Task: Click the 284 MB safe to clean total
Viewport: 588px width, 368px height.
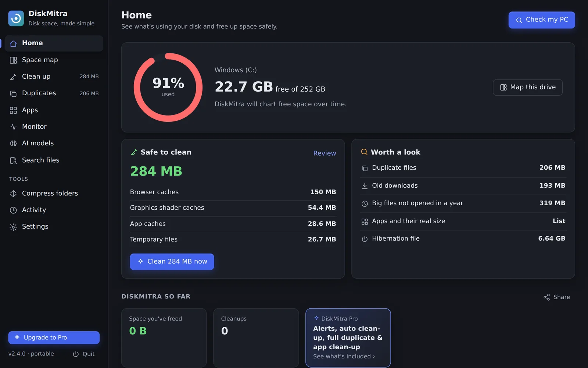Action: [156, 171]
